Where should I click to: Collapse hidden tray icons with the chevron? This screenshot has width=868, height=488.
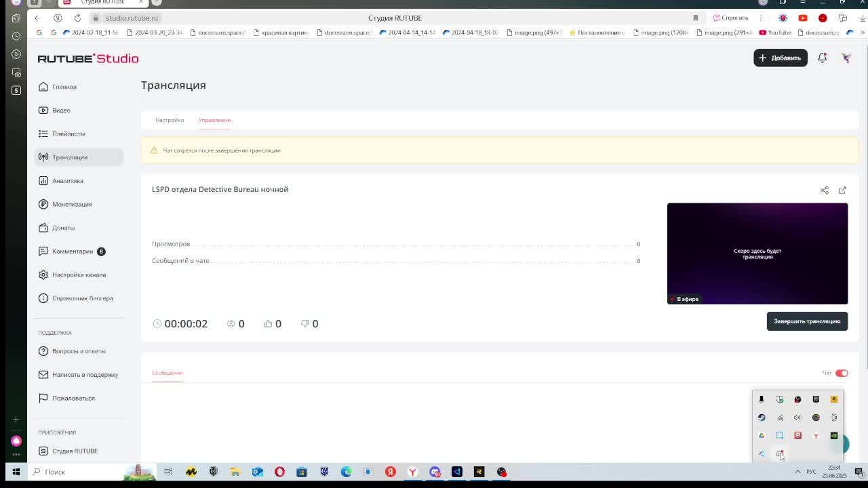click(797, 472)
